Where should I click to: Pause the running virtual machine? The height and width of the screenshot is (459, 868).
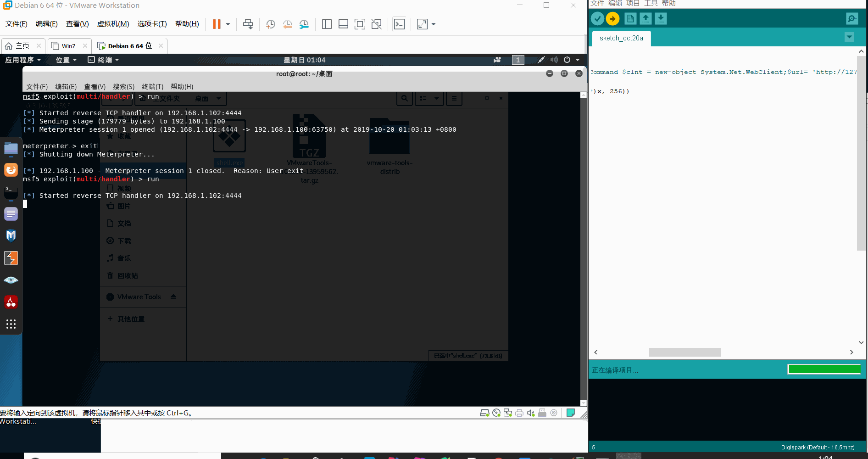pos(217,24)
